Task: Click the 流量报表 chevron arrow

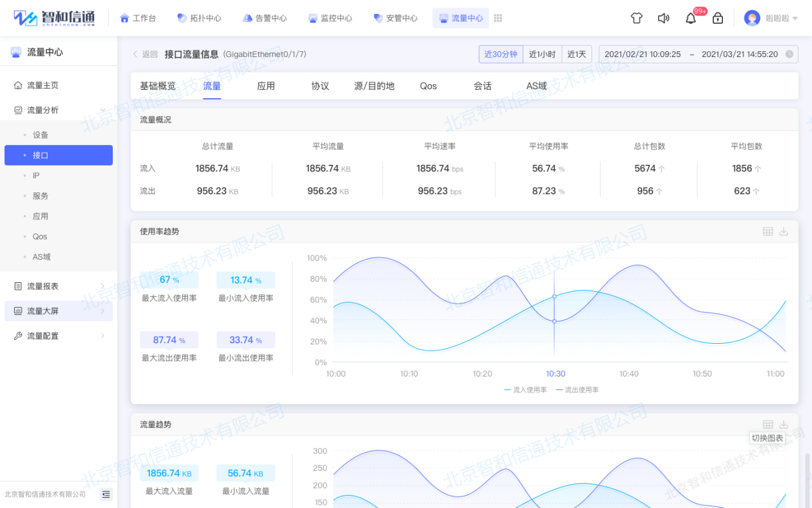Action: click(x=103, y=286)
